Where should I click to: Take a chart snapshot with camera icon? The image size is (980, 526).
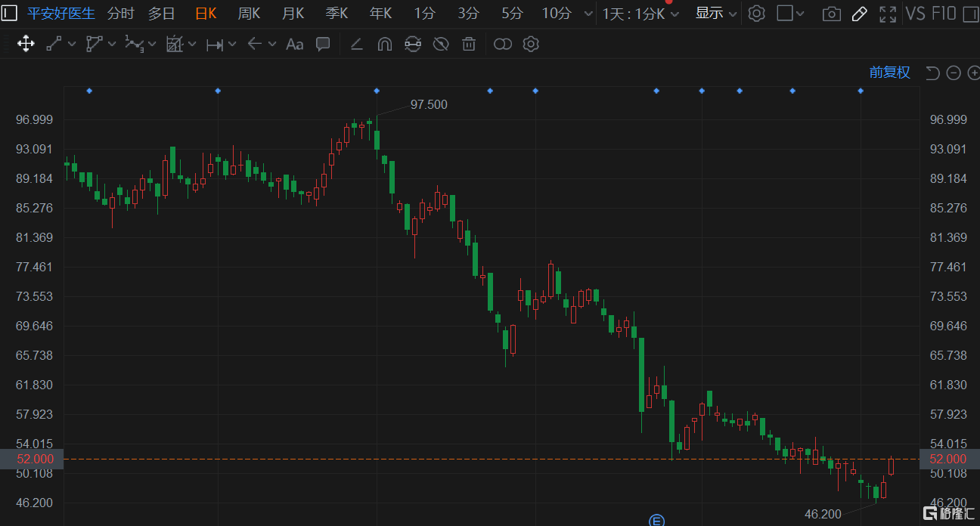[x=832, y=14]
